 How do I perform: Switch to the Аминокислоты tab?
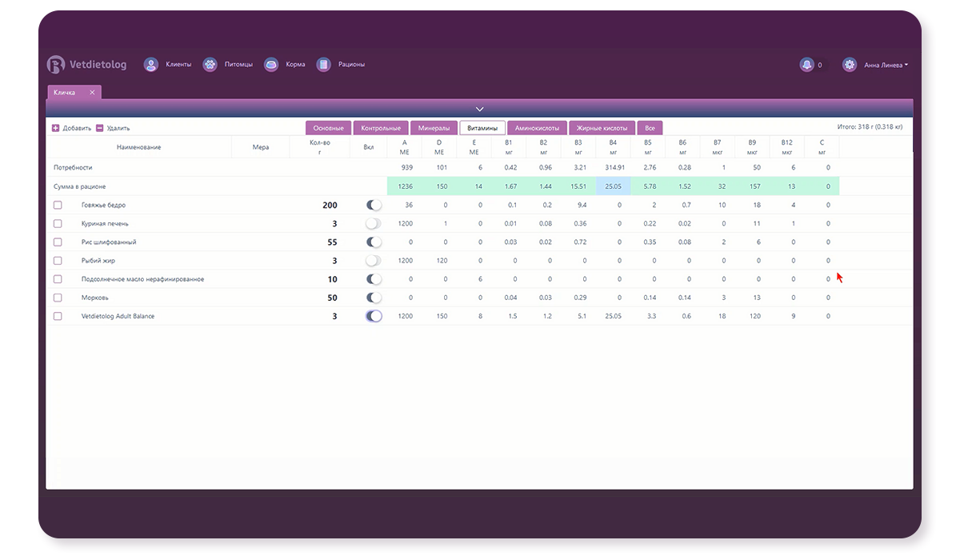[x=537, y=128]
